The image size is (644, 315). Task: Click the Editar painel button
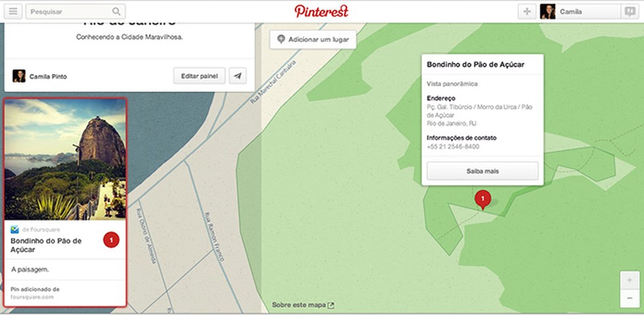click(x=199, y=76)
